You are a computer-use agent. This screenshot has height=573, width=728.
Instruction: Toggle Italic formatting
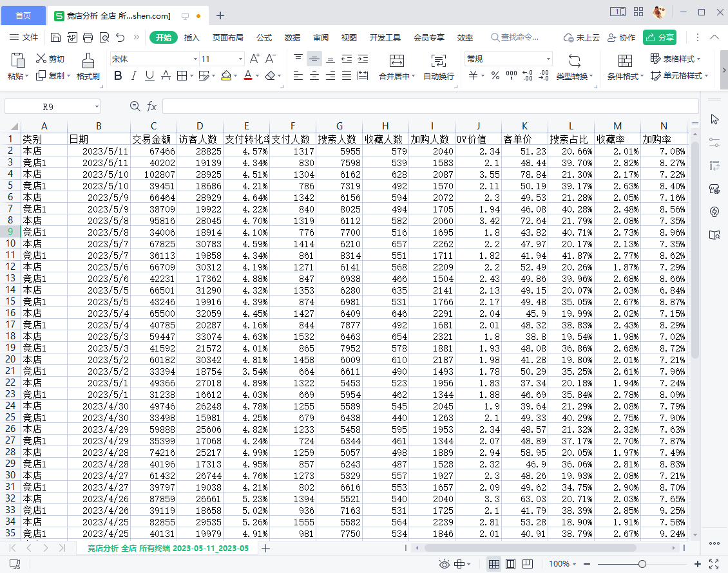click(x=134, y=76)
